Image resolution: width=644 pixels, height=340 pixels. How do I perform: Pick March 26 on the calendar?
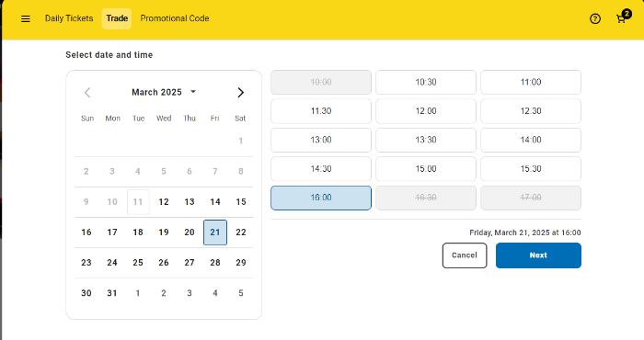point(164,263)
